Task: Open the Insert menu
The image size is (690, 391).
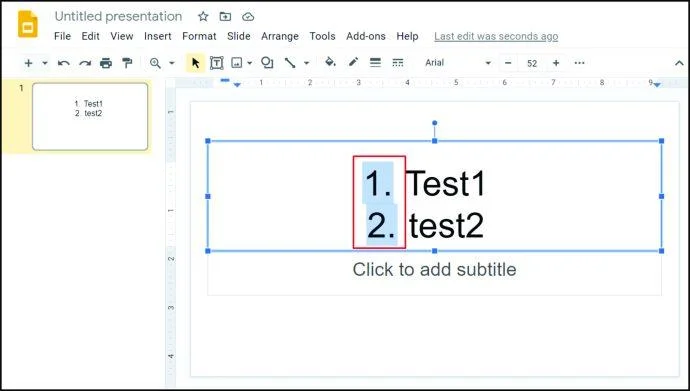Action: click(x=158, y=37)
